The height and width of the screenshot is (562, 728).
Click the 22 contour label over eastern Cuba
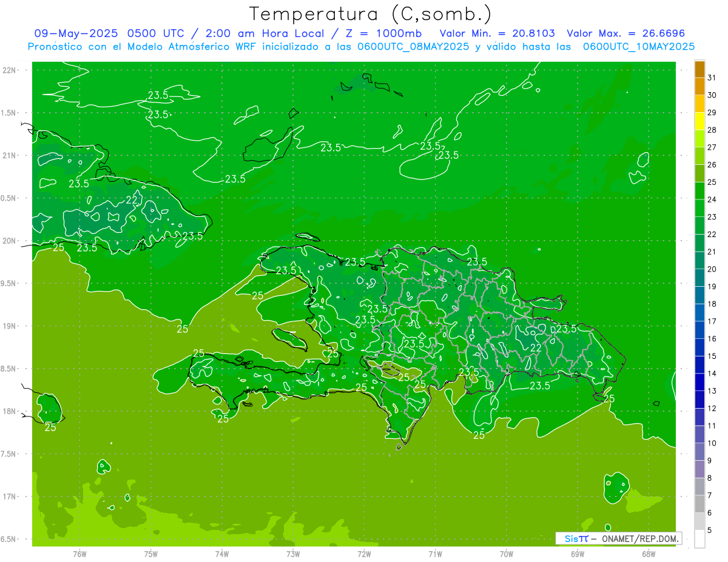click(132, 200)
